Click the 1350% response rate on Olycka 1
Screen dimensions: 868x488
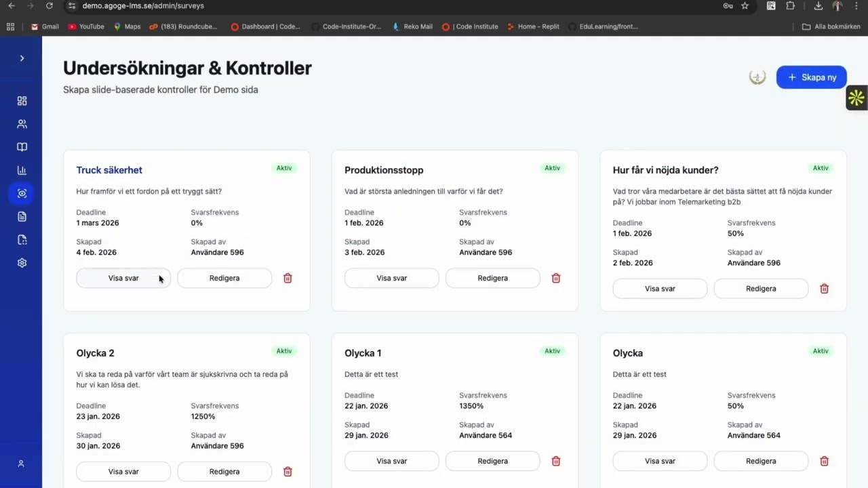coord(471,406)
